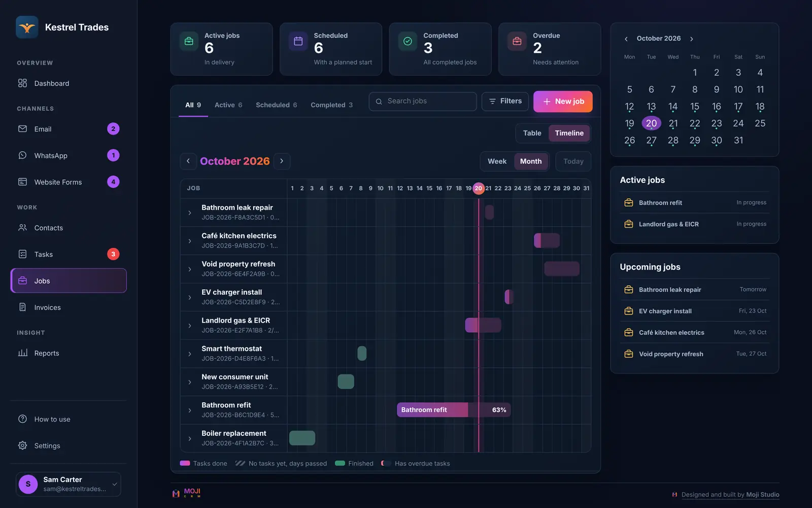The image size is (812, 508).
Task: Click the Scheduled calendar icon card
Action: point(298,42)
